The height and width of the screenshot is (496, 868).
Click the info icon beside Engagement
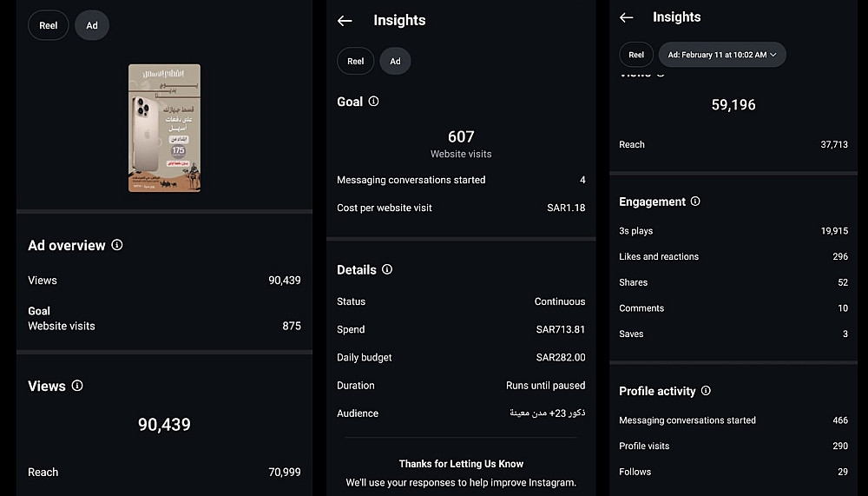click(x=695, y=202)
